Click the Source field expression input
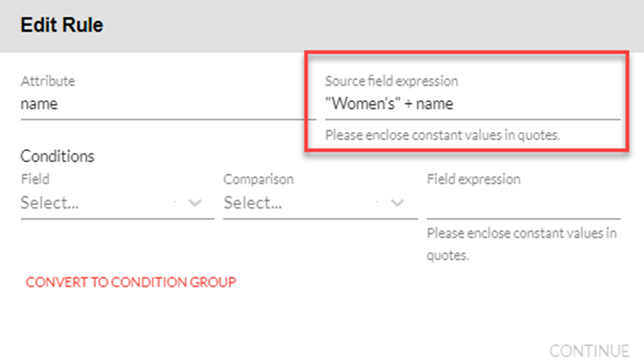 pos(471,104)
